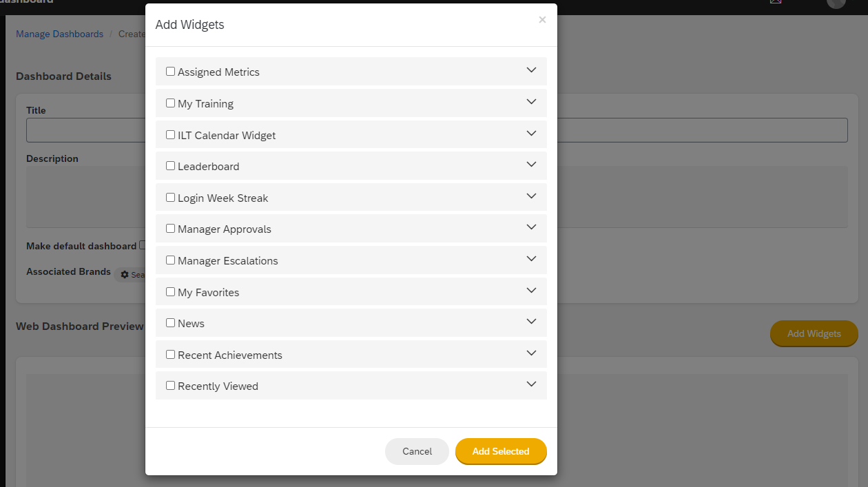Close the Add Widgets dialog with X
868x487 pixels.
542,20
